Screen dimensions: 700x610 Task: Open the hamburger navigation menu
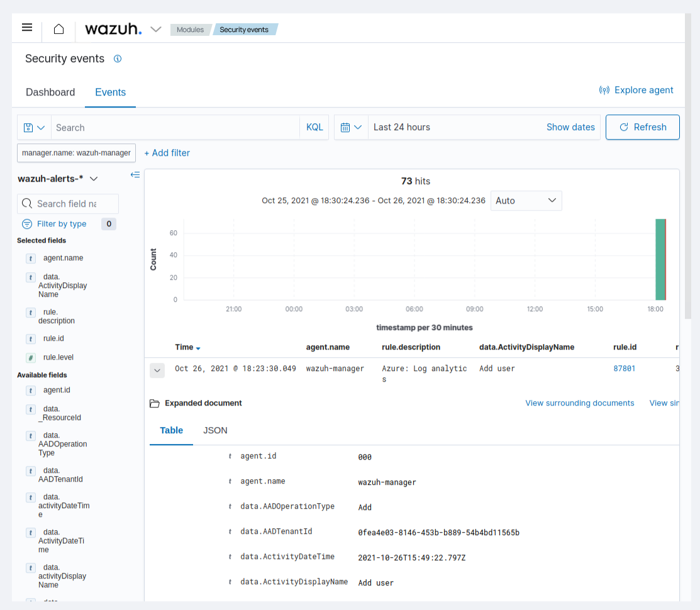click(27, 28)
